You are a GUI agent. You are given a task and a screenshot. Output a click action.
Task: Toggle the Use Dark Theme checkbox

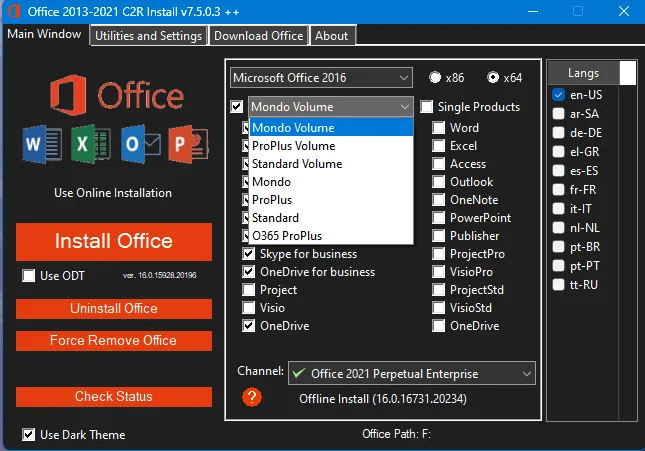coord(28,435)
